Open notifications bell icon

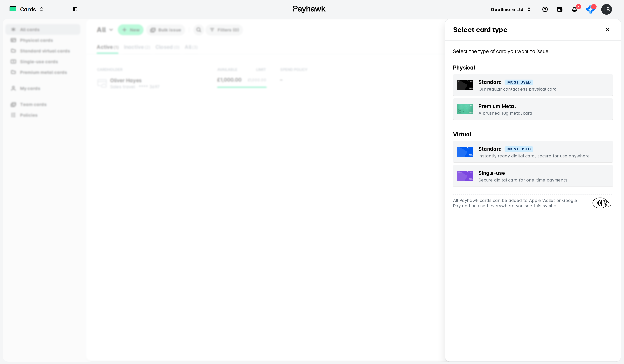pos(574,9)
